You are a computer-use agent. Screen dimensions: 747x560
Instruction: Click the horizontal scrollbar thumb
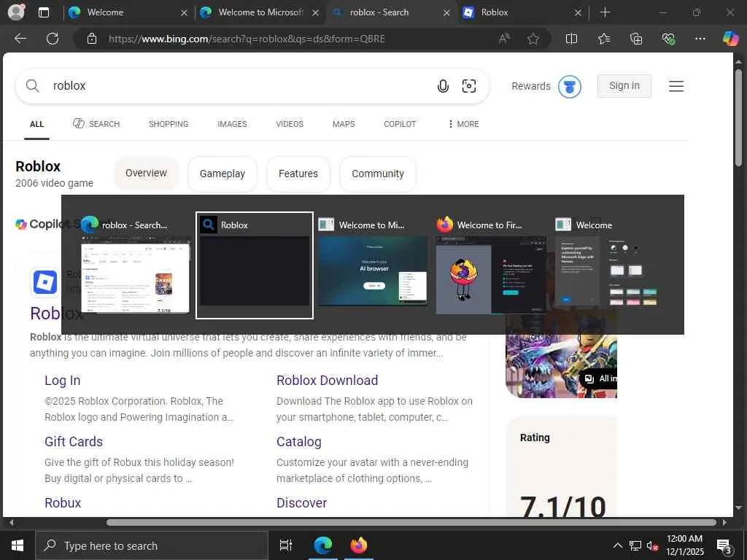[x=411, y=522]
